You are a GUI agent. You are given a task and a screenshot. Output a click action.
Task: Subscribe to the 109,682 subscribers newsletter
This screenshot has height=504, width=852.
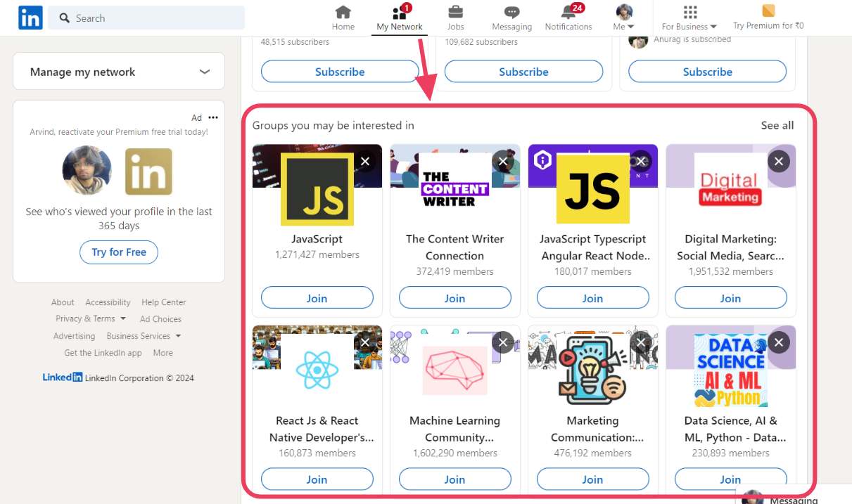click(523, 72)
